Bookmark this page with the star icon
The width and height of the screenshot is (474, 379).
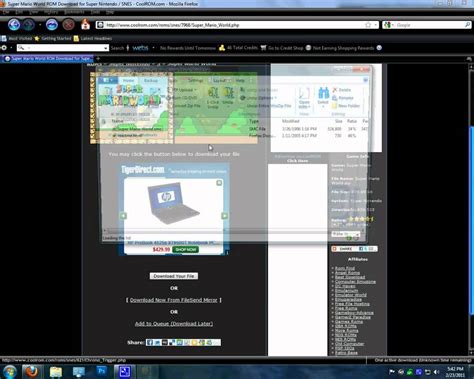click(368, 25)
